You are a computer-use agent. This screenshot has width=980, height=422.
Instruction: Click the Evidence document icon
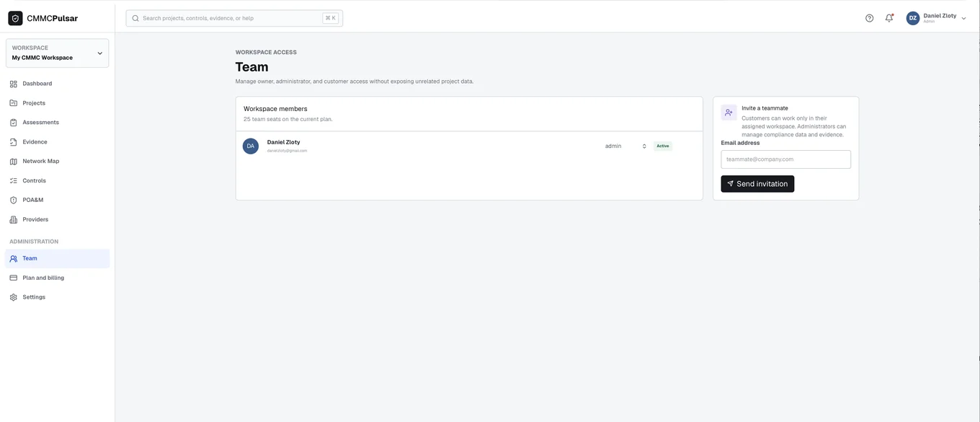tap(13, 142)
